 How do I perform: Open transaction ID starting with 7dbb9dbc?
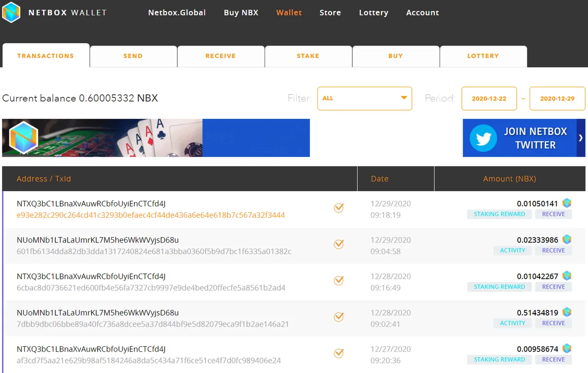click(153, 324)
